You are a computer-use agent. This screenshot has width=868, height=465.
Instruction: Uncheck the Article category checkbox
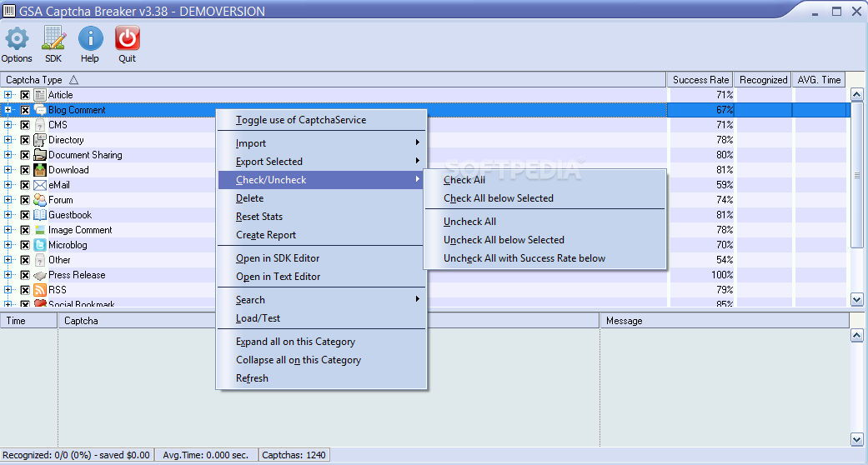tap(25, 95)
